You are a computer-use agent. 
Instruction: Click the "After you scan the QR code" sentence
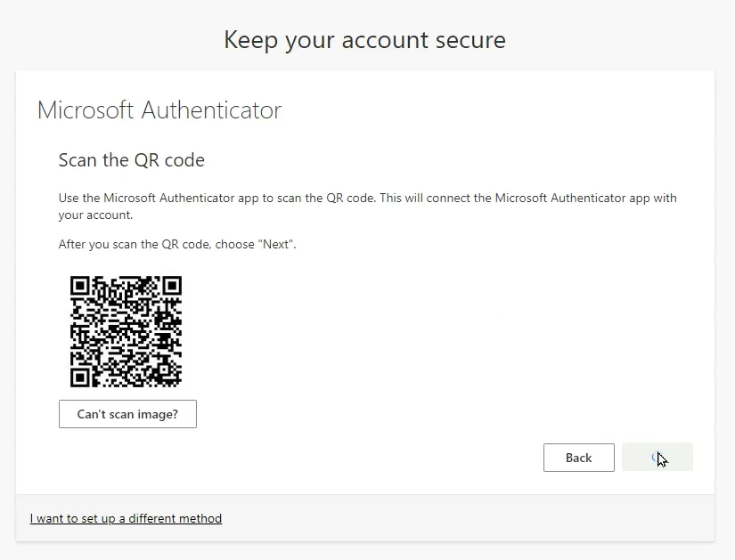click(x=177, y=244)
